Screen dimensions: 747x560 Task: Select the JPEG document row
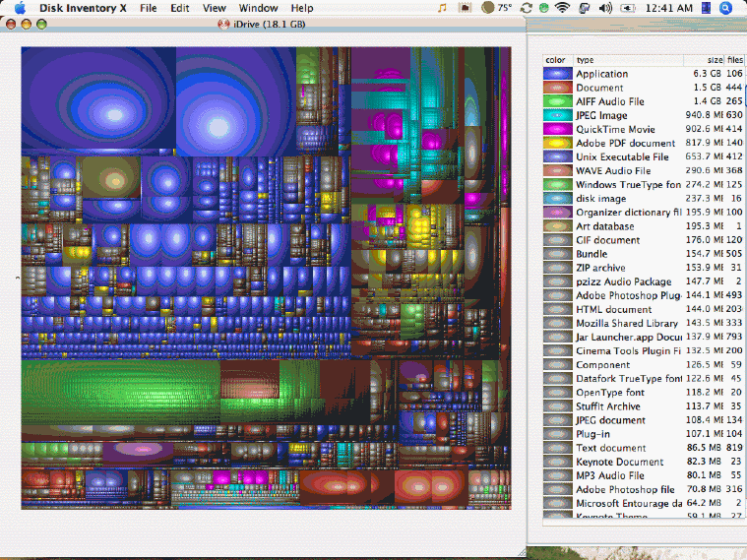(x=643, y=420)
